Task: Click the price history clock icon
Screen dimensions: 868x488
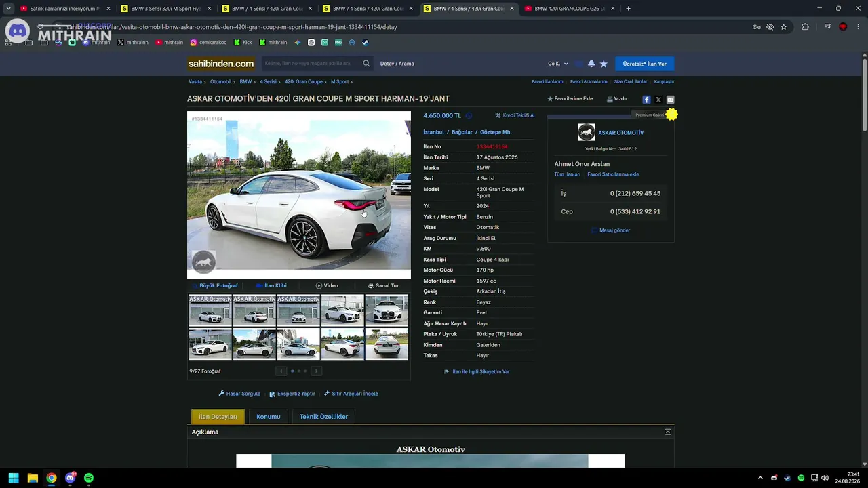Action: coord(469,115)
